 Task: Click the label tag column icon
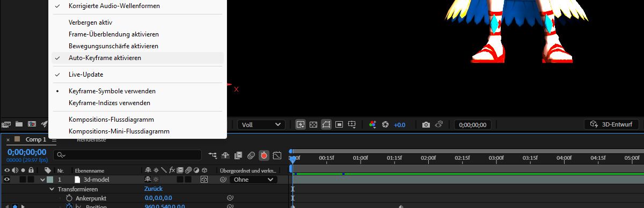(x=48, y=170)
